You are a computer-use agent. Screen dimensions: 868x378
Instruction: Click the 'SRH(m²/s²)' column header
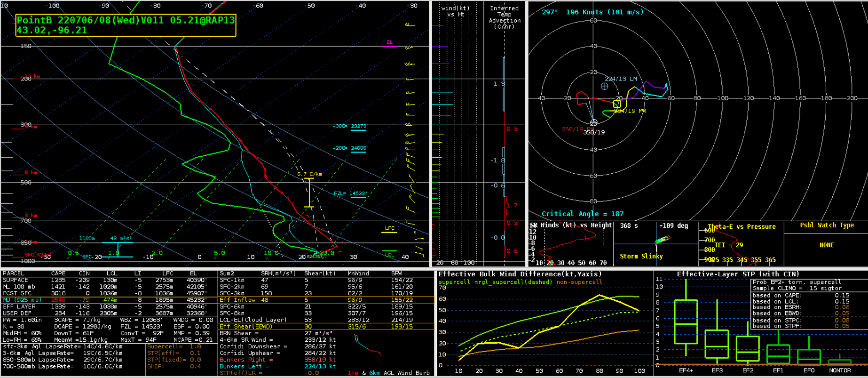pyautogui.click(x=278, y=273)
